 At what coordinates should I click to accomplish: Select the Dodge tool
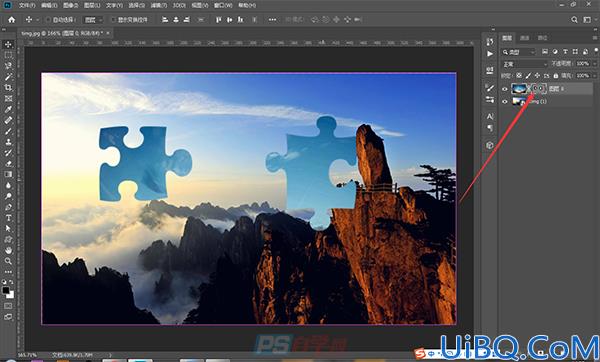(8, 196)
